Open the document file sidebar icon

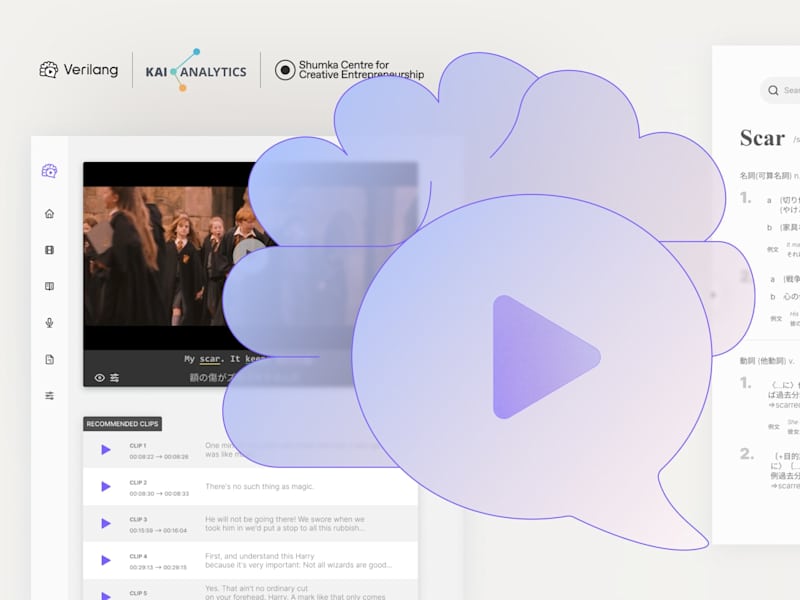click(49, 359)
